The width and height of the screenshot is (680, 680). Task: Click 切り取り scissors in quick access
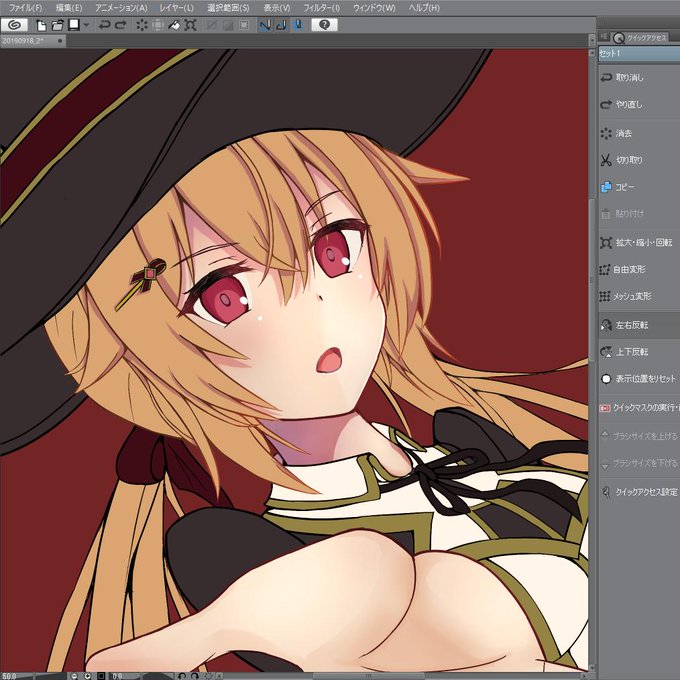[x=639, y=160]
